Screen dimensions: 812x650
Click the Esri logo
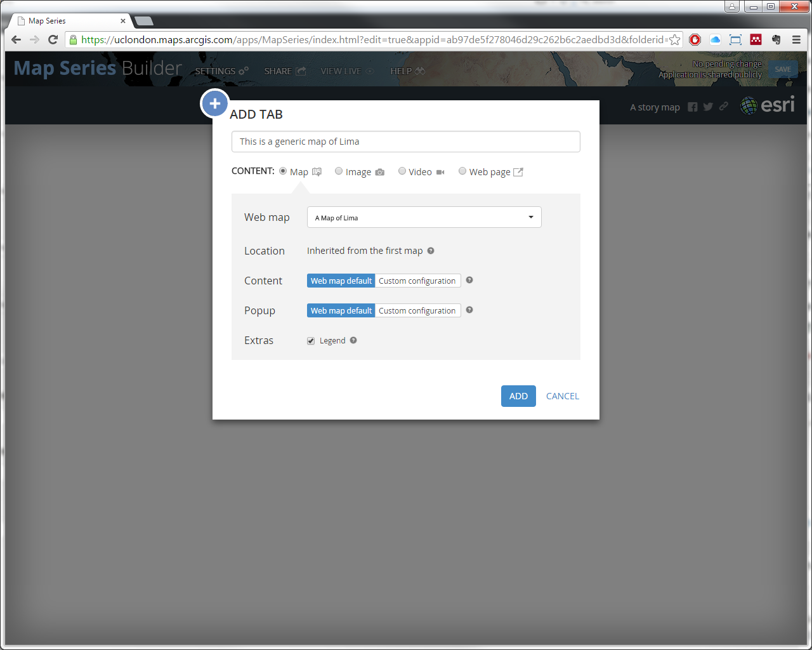pos(768,105)
